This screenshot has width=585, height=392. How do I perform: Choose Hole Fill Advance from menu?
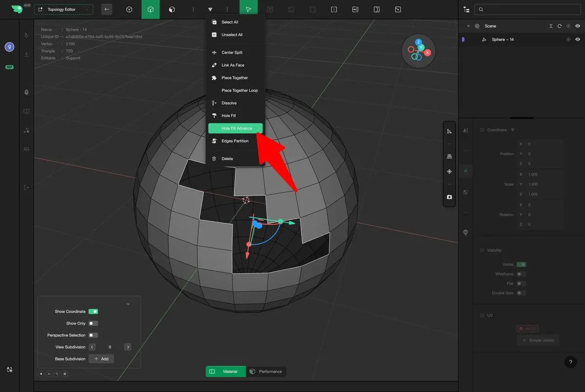coord(235,129)
